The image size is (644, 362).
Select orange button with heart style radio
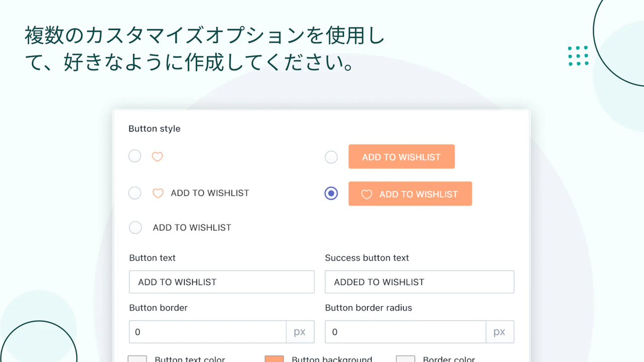point(331,194)
